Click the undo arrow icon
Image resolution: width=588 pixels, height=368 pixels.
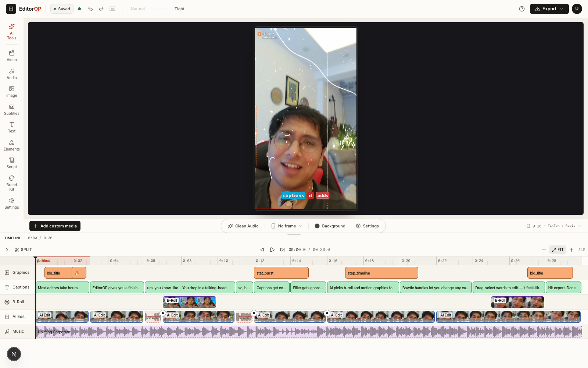[x=90, y=9]
